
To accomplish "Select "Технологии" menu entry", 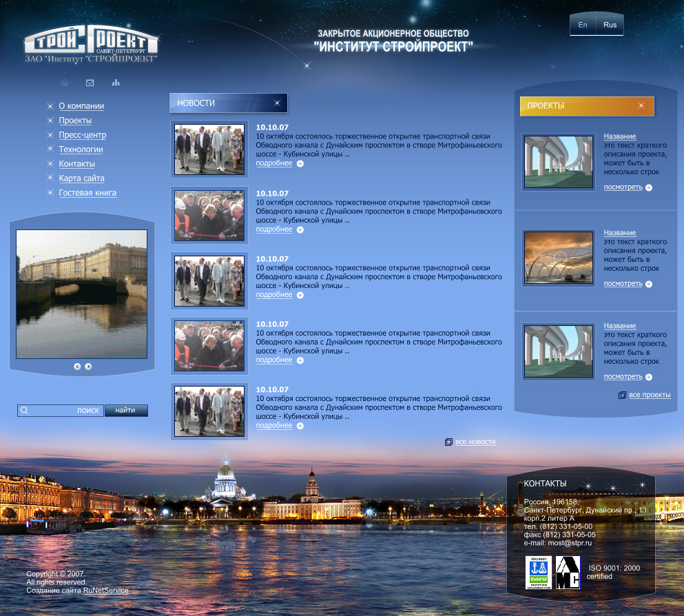I will point(81,150).
